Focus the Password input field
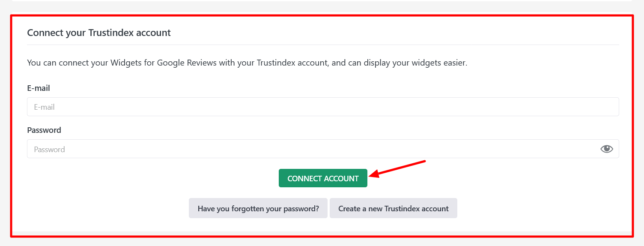644x246 pixels. tap(313, 149)
